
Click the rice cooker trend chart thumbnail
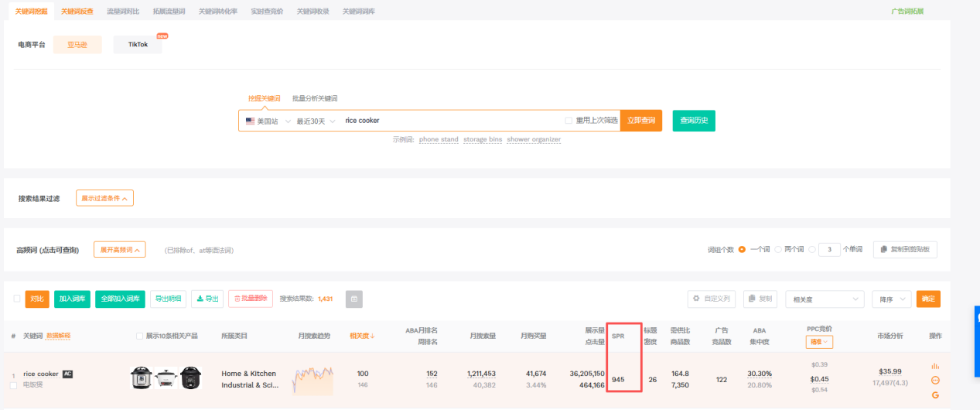[x=312, y=380]
